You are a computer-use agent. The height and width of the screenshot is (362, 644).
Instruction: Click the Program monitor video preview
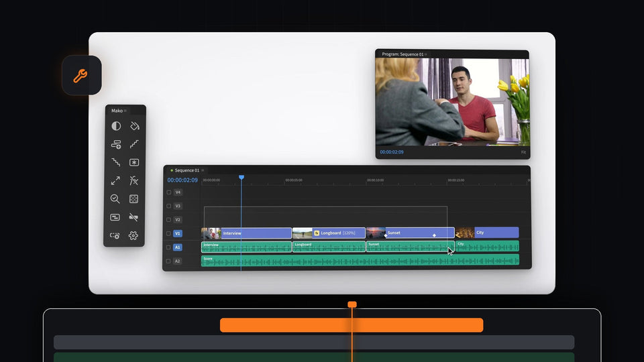[452, 102]
